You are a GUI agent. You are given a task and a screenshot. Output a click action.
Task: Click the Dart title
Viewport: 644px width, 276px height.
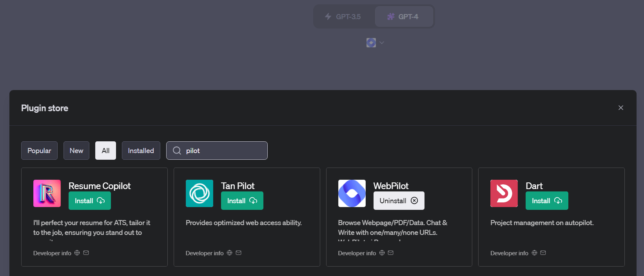534,186
